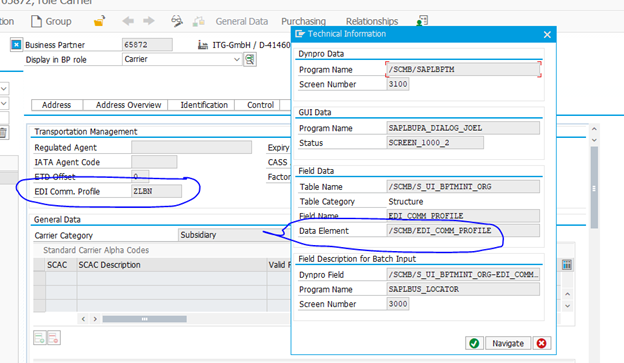Close the Technical Information dialog
Viewport: 624px width, 363px height.
(x=547, y=35)
